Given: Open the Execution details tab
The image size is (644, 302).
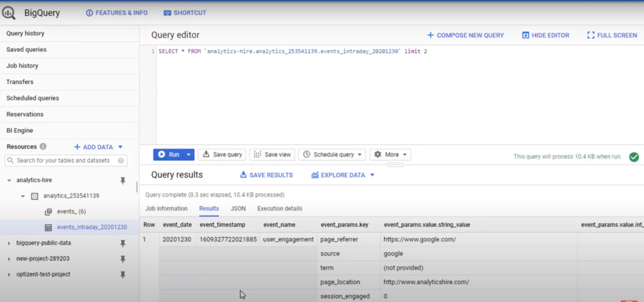Looking at the screenshot, I should coord(280,208).
